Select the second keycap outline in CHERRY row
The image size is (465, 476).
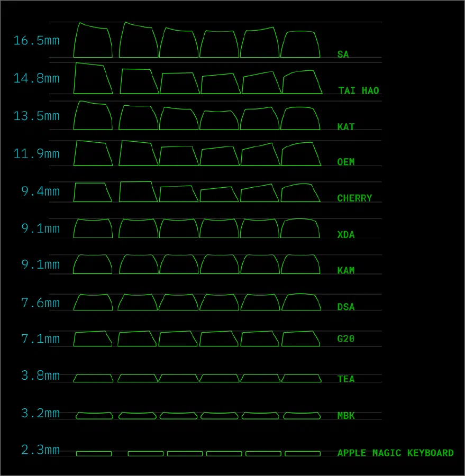click(x=138, y=191)
